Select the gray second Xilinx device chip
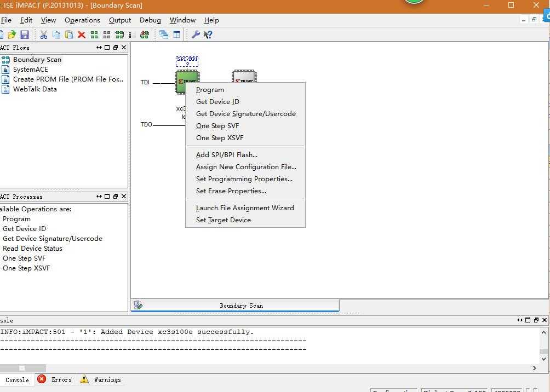The height and width of the screenshot is (392, 550). [x=244, y=77]
